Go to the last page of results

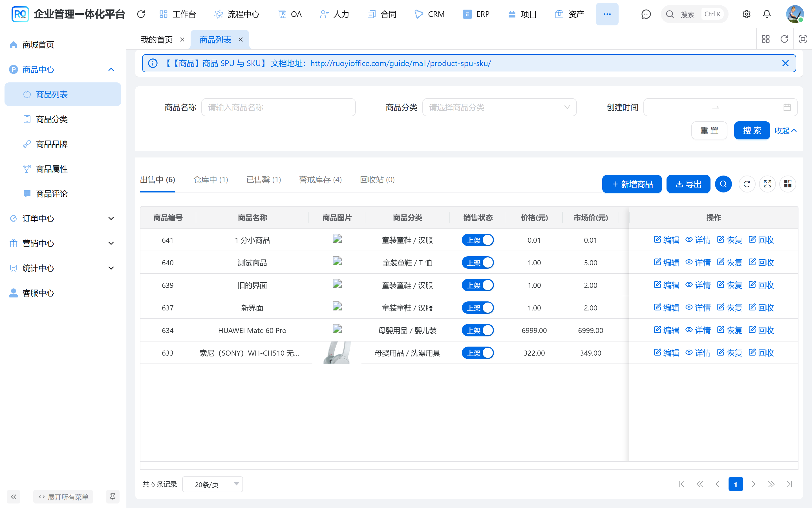[x=789, y=484]
